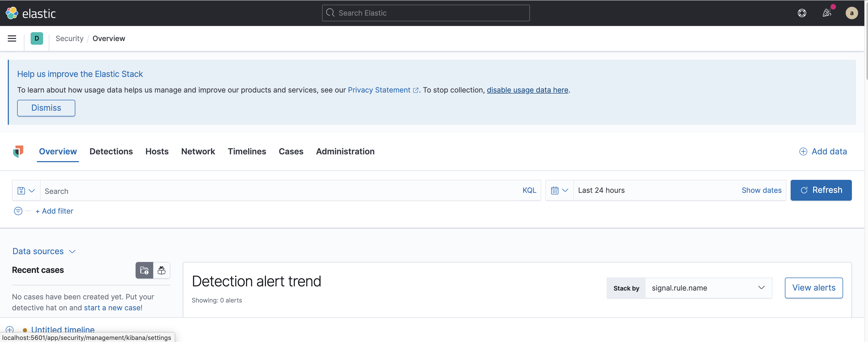
Task: Open the saved query dropdown
Action: (26, 190)
